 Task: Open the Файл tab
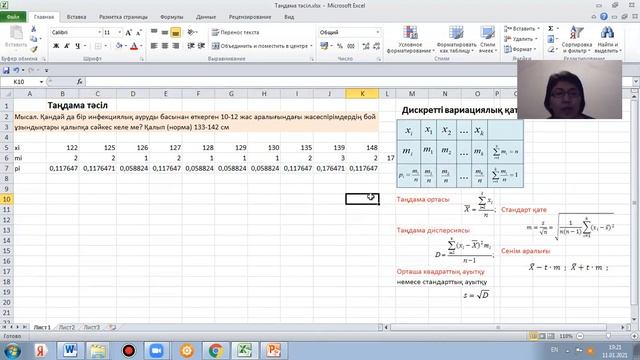click(x=13, y=17)
